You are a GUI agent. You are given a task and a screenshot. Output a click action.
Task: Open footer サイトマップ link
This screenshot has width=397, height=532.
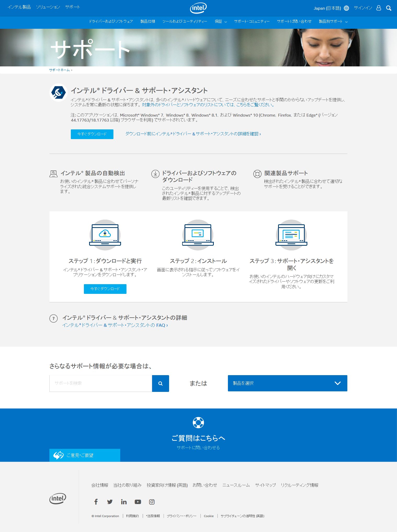[x=266, y=485]
